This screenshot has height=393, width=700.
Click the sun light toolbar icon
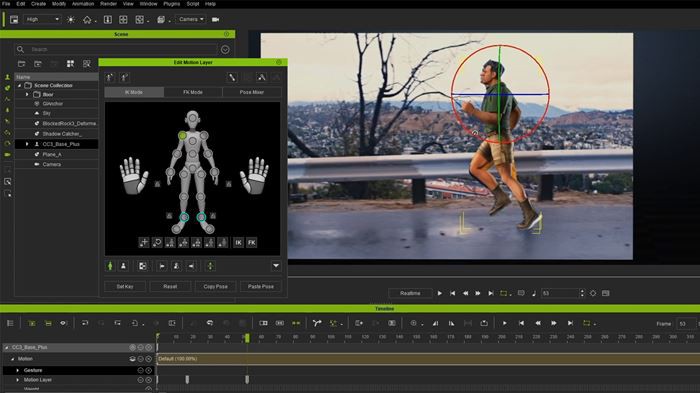[71, 20]
